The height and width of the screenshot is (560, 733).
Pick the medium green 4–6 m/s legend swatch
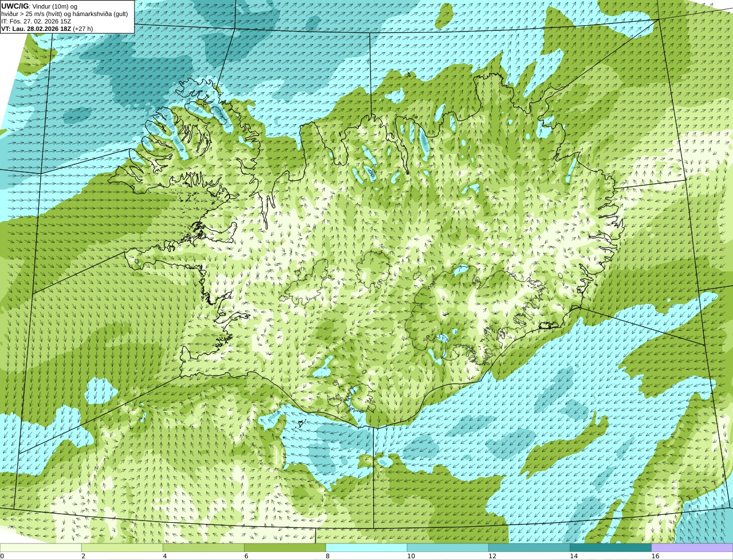point(204,548)
